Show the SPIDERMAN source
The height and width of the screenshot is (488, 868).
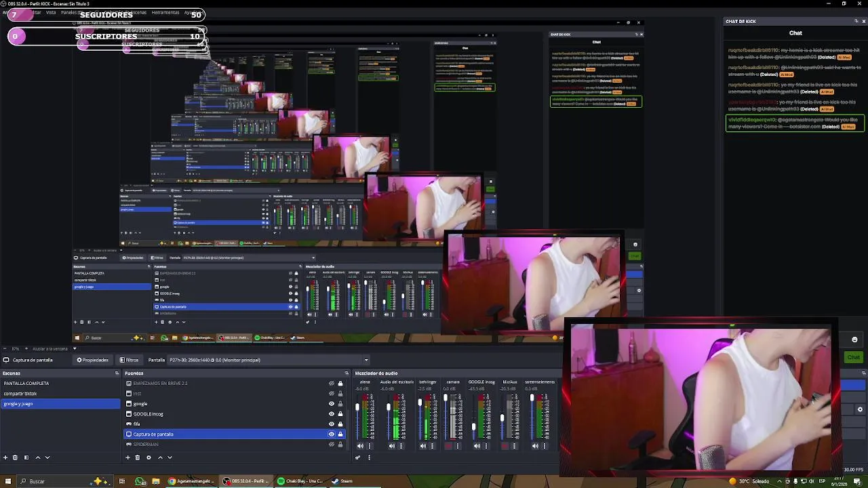(x=332, y=445)
